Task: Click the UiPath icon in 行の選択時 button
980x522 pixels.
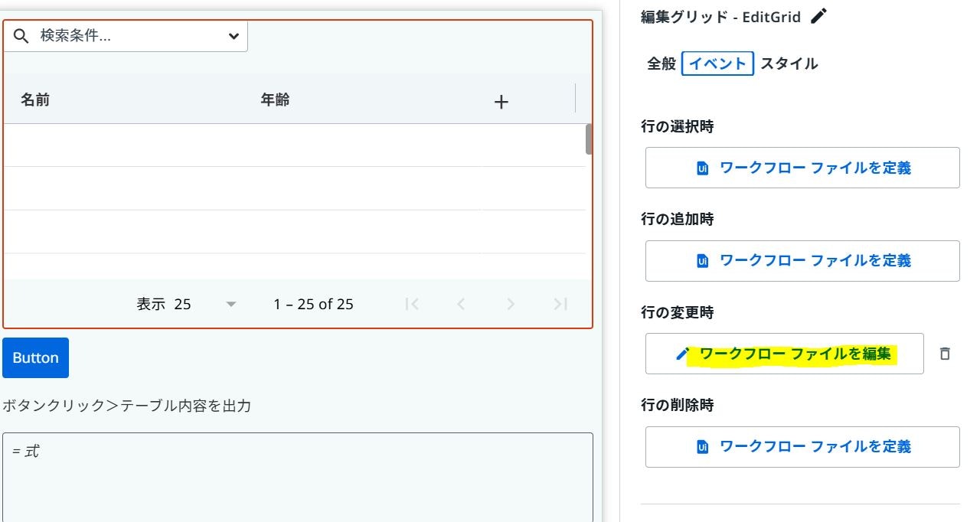Action: pos(701,168)
